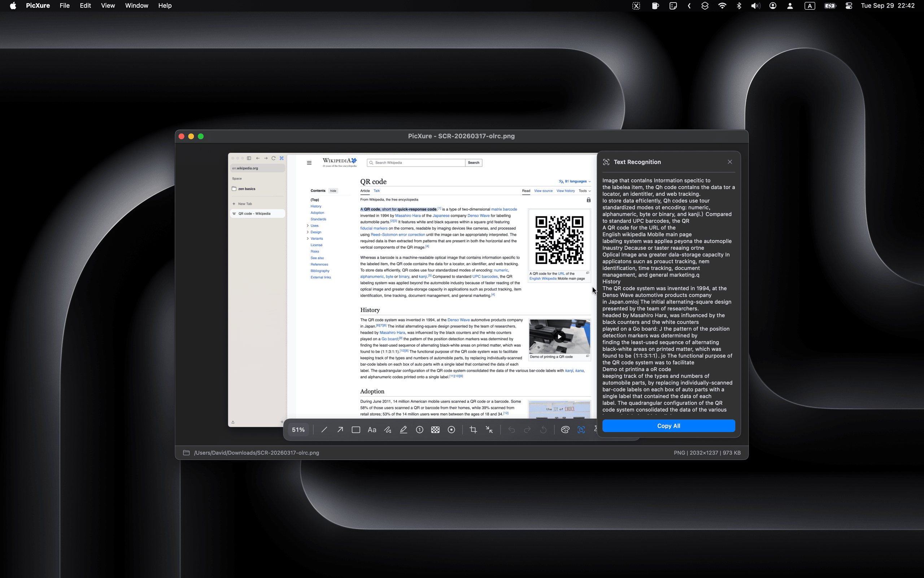Screen dimensions: 924x578
Task: Open the Window menu
Action: pos(136,6)
